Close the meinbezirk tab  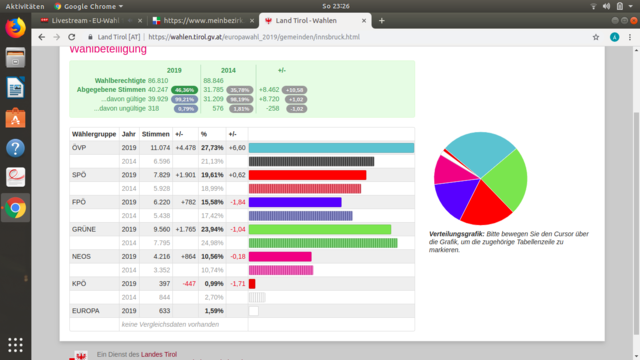tap(252, 21)
